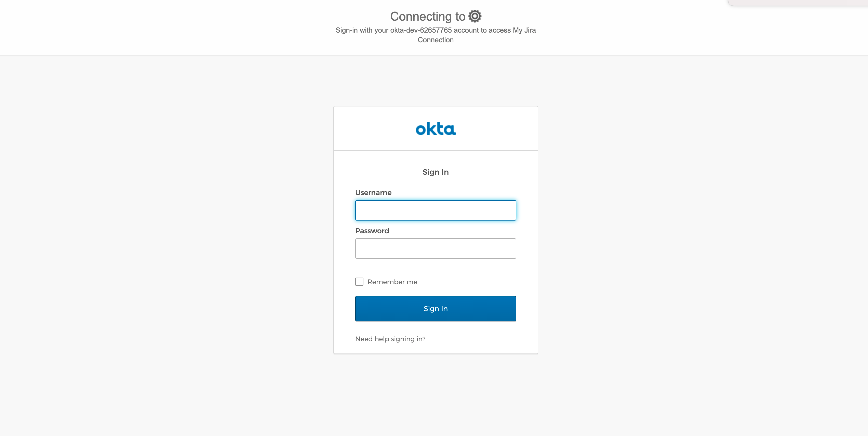868x436 pixels.
Task: Submit with the blue Sign In button
Action: coord(436,309)
